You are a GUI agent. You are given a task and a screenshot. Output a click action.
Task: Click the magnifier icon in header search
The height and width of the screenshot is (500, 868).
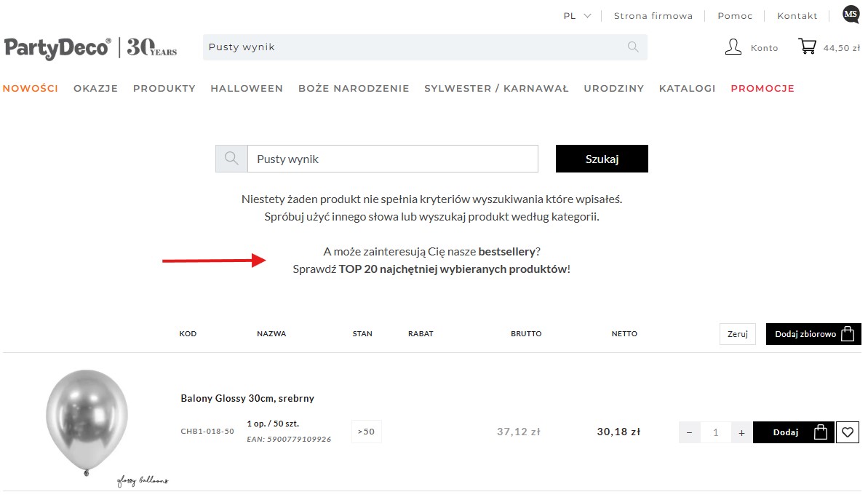pos(633,47)
